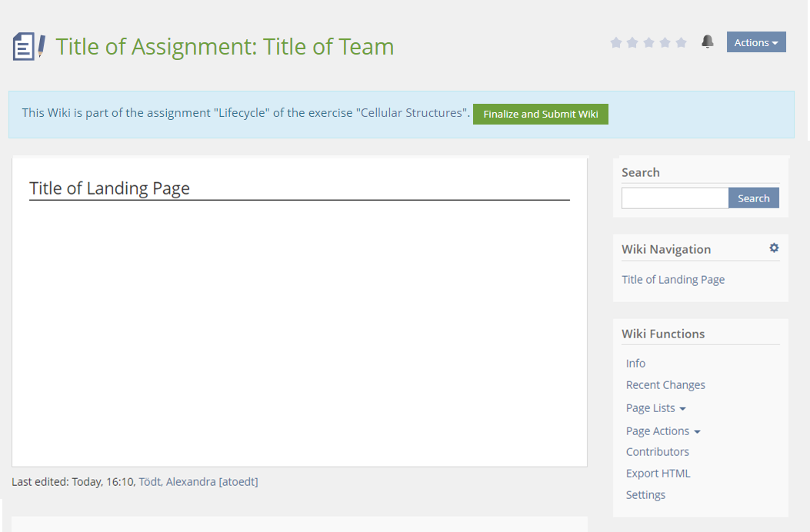Select Export HTML in Wiki Functions
The height and width of the screenshot is (532, 810).
click(x=658, y=474)
